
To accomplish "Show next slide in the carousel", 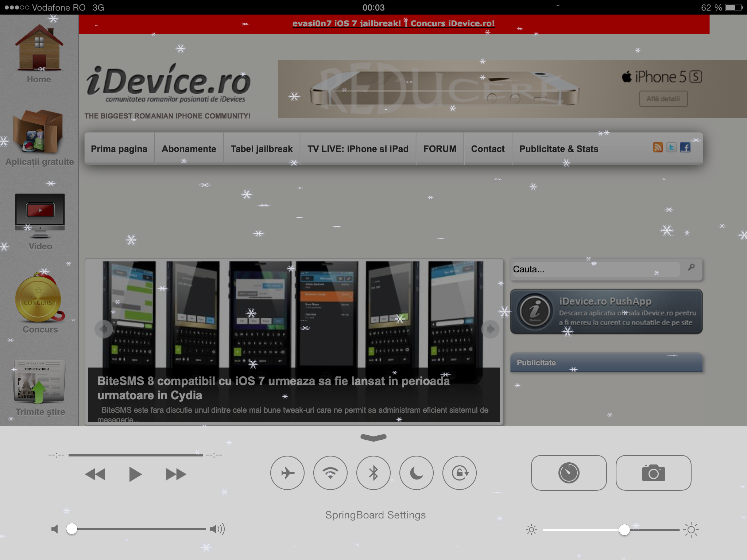I will tap(490, 329).
